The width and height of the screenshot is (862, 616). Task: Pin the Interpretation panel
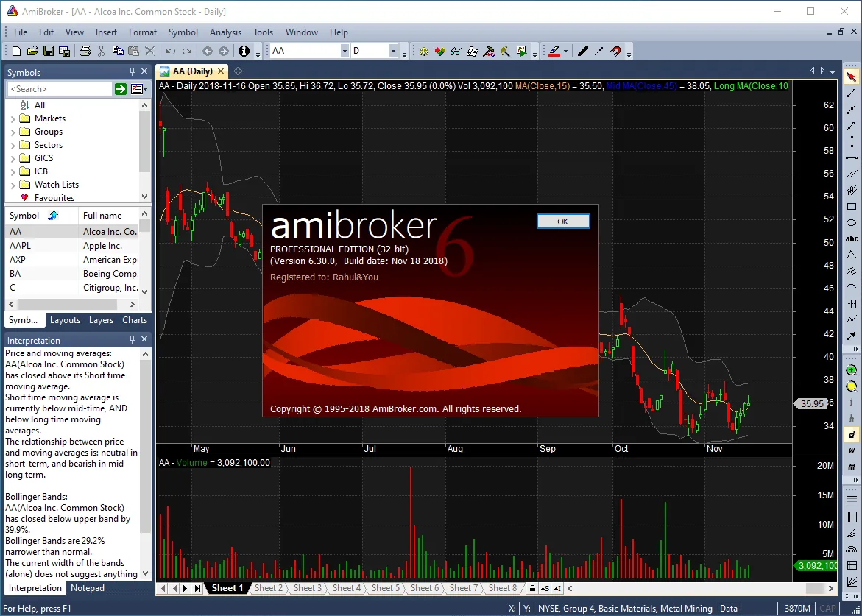tap(132, 339)
